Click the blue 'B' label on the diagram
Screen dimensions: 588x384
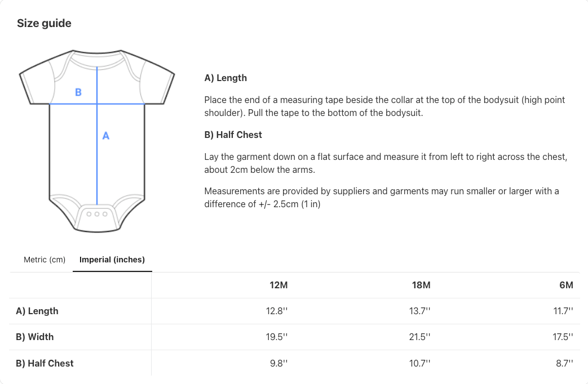(x=78, y=92)
